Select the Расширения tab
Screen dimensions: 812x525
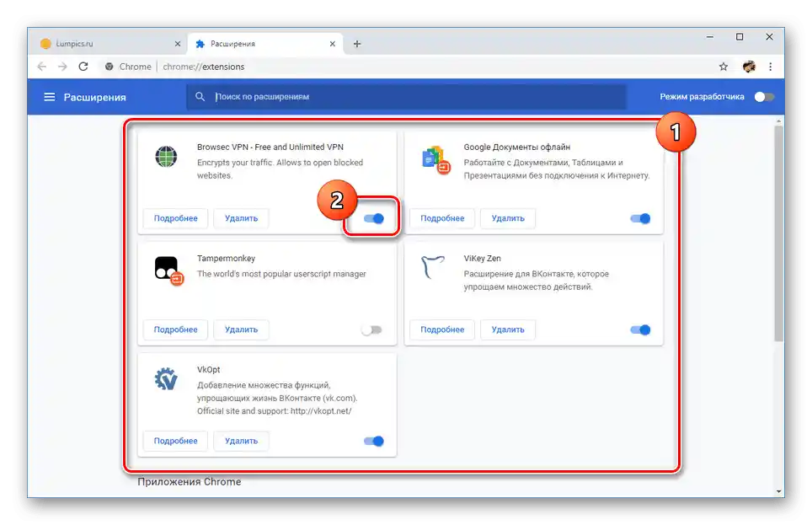[253, 42]
